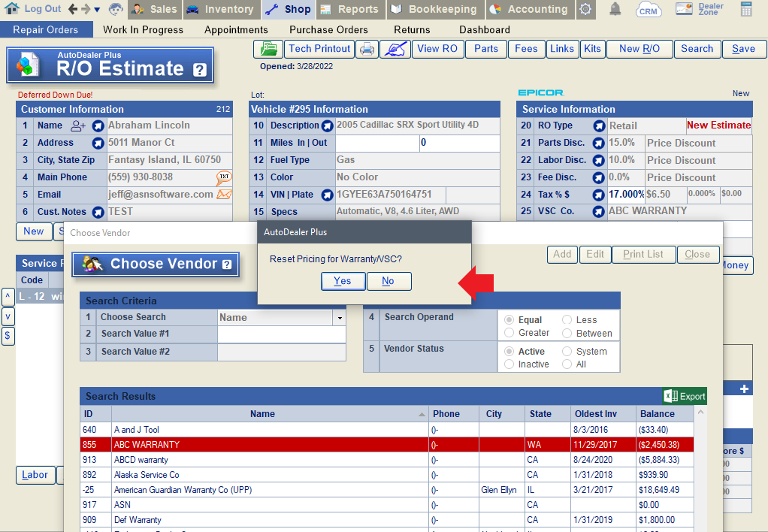
Task: Select the Between search operand
Action: tap(567, 334)
